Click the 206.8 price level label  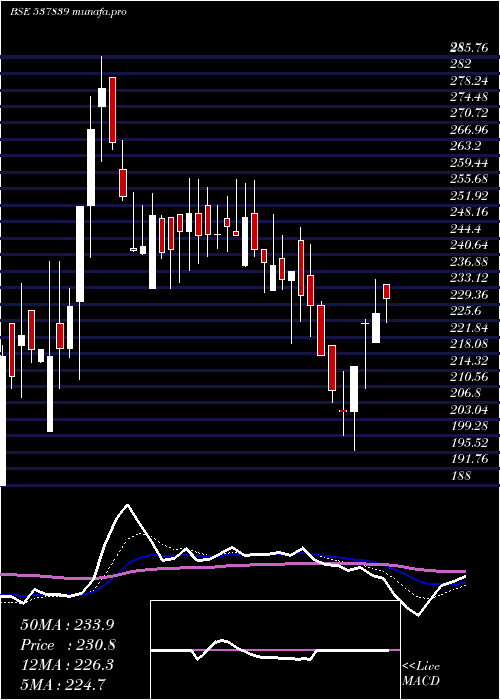pos(466,393)
